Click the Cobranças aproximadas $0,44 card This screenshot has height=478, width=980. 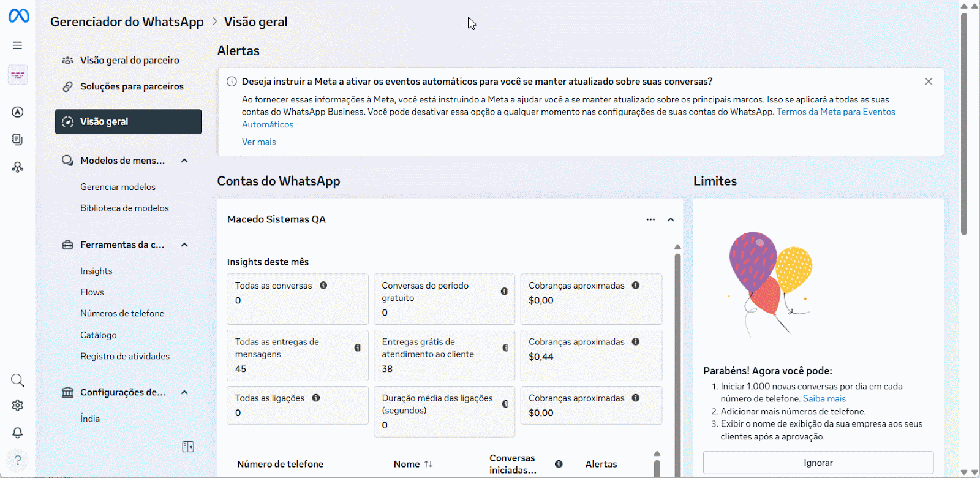591,355
